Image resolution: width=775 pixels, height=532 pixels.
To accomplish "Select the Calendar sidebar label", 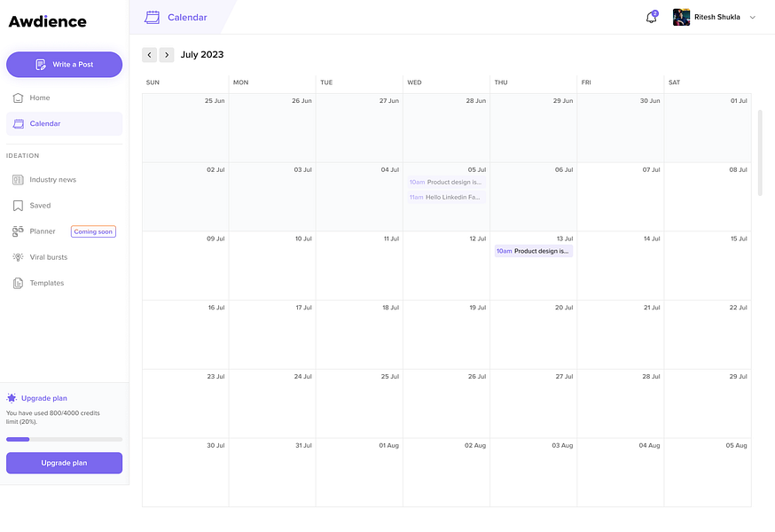I will coord(45,123).
